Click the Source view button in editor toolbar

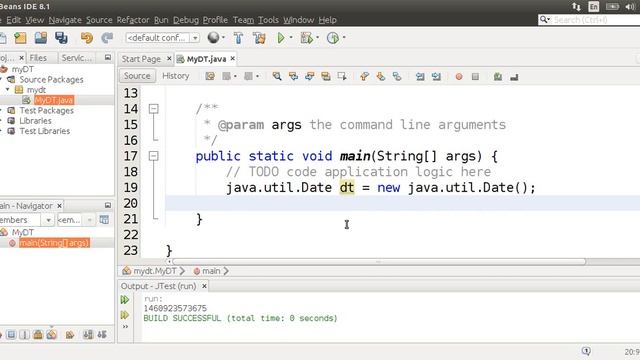pyautogui.click(x=137, y=76)
